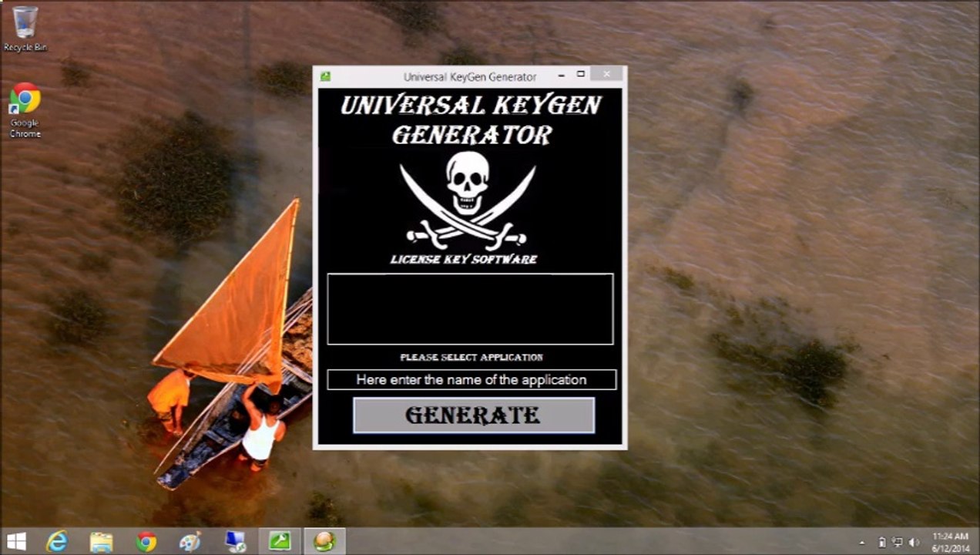
Task: Open File Explorer from the taskbar
Action: (101, 542)
